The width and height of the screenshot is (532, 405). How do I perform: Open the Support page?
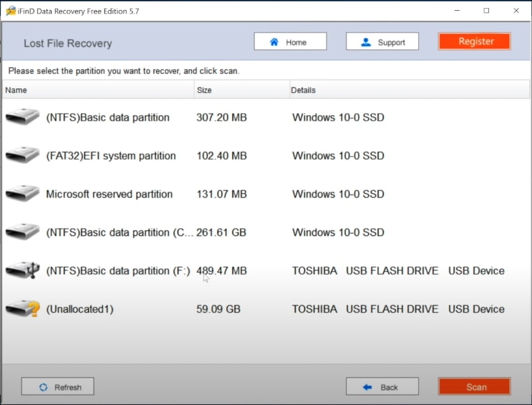pyautogui.click(x=382, y=42)
